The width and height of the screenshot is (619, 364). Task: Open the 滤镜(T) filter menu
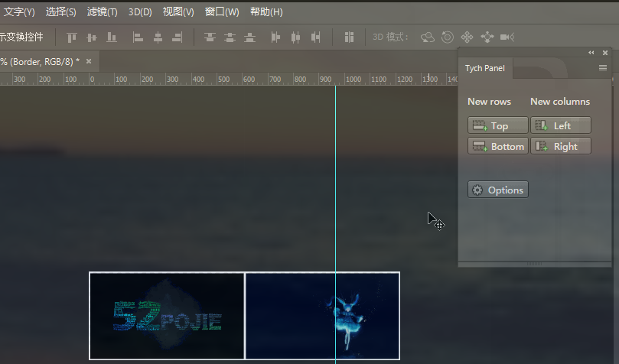pyautogui.click(x=103, y=12)
